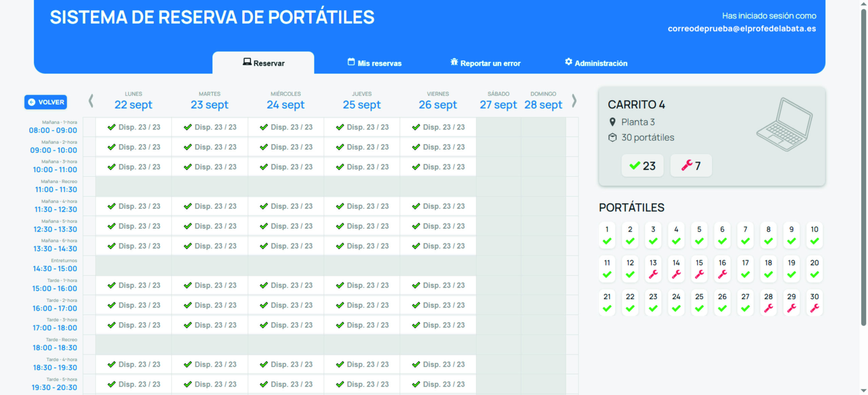The height and width of the screenshot is (395, 868).
Task: Go to next week with right chevron
Action: pyautogui.click(x=574, y=101)
